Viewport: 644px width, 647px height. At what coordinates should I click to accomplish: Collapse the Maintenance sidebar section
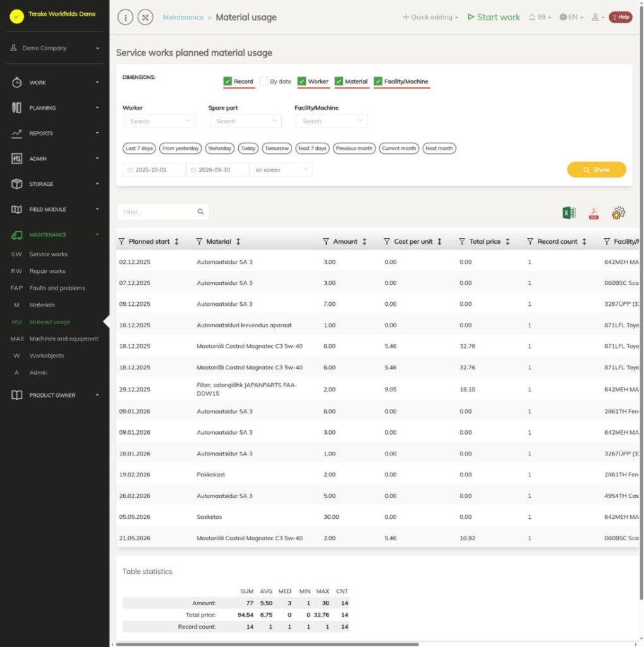click(55, 234)
